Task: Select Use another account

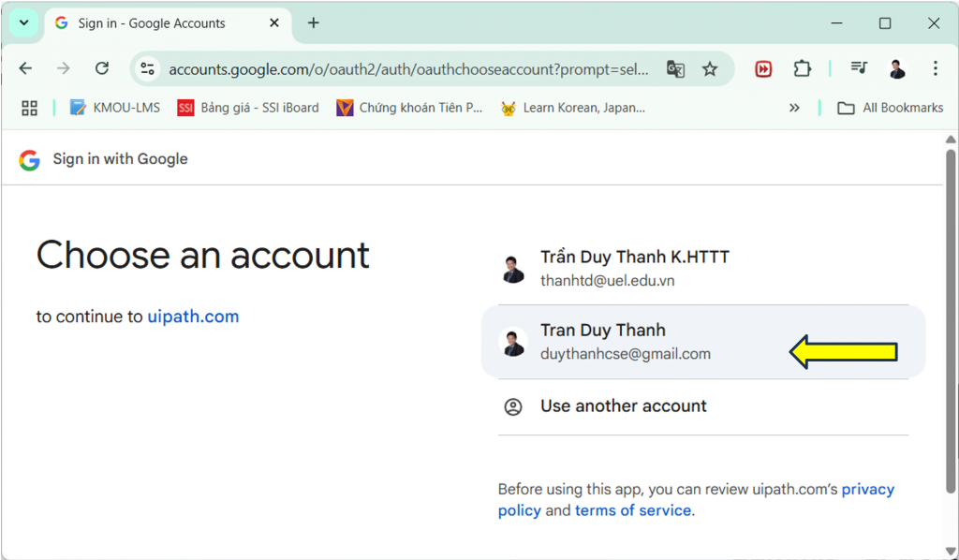Action: click(x=703, y=406)
